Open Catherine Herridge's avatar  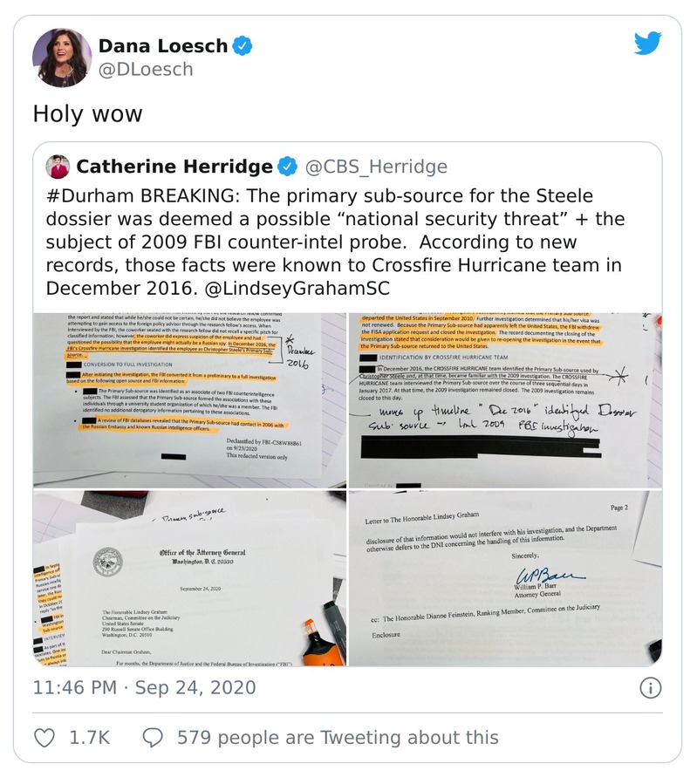[58, 167]
